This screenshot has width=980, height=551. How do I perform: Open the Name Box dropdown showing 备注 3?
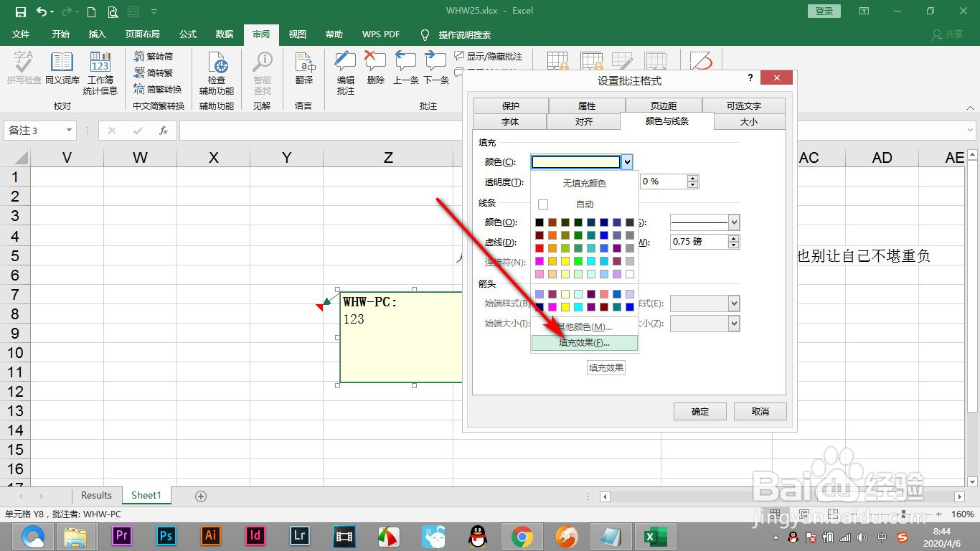click(70, 131)
